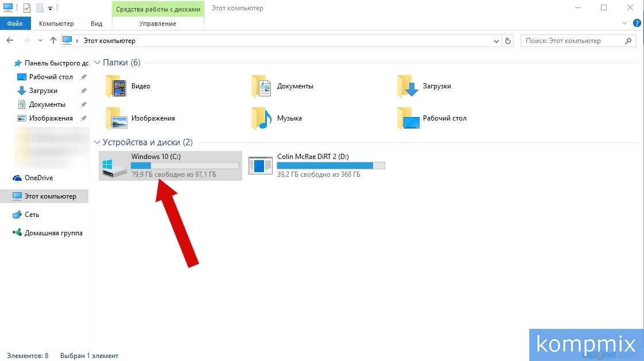Open the Документы folder icon

click(261, 86)
